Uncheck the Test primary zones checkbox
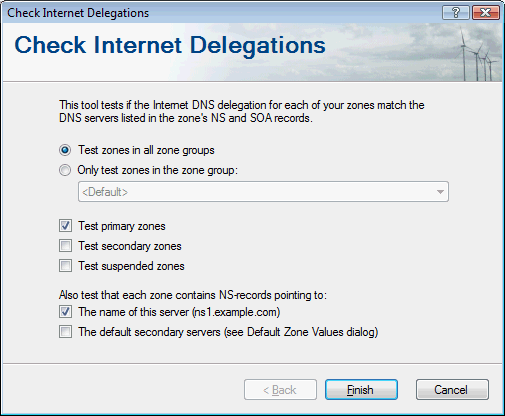 click(65, 226)
